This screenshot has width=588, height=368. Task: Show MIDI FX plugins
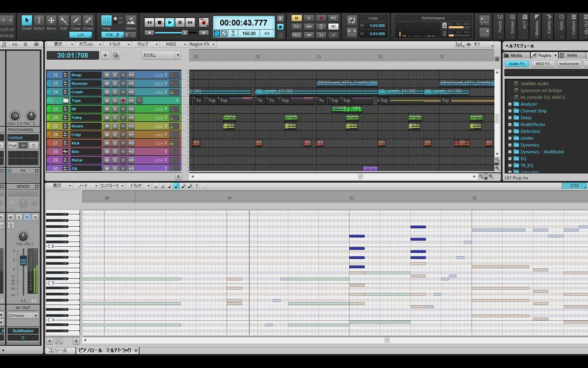tap(543, 64)
